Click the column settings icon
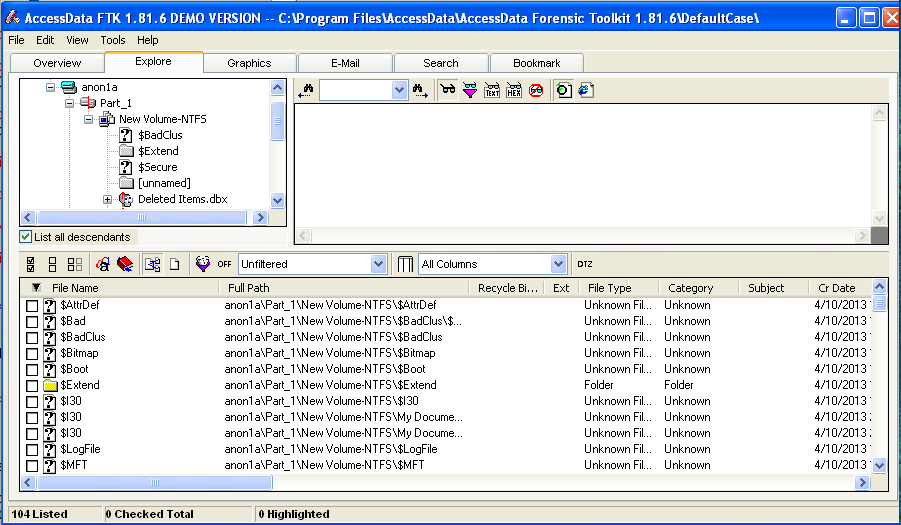 405,264
